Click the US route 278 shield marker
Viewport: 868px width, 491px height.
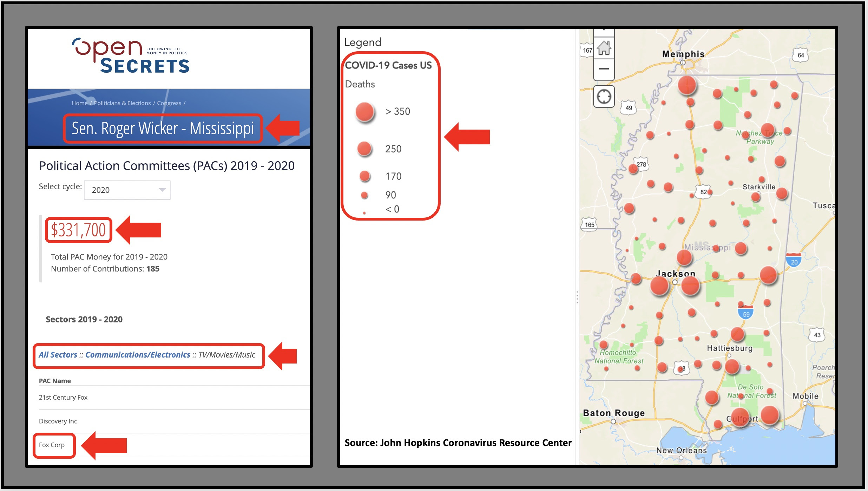tap(642, 164)
